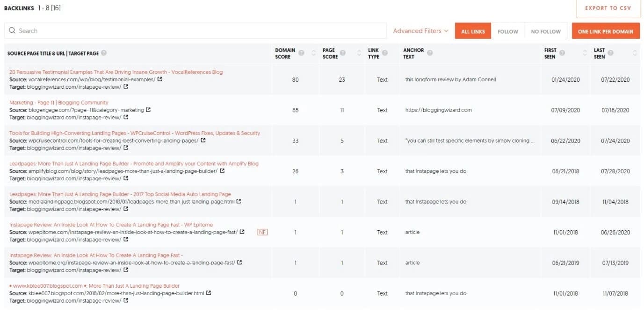Open kblee007.blogspot.com title link
This screenshot has height=312, width=644.
click(x=94, y=286)
